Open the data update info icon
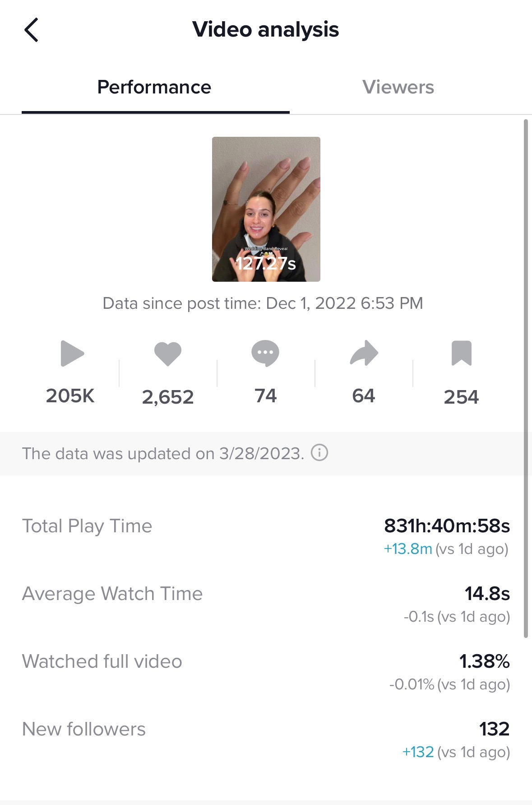Screen dimensions: 532x805 319,452
